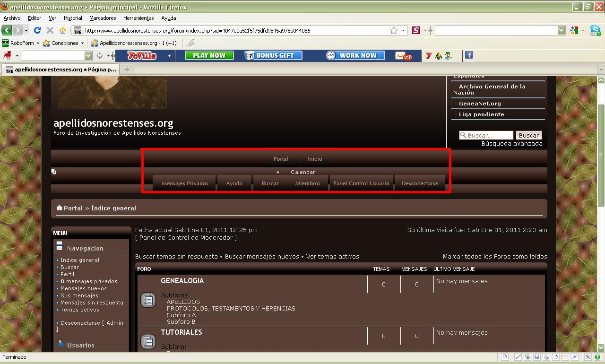Click the Zynga dog logo icon
The height and width of the screenshot is (364, 605).
click(8, 56)
